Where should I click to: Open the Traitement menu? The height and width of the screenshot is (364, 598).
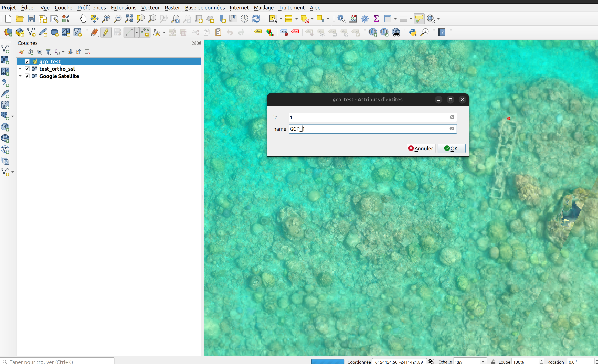pyautogui.click(x=291, y=8)
